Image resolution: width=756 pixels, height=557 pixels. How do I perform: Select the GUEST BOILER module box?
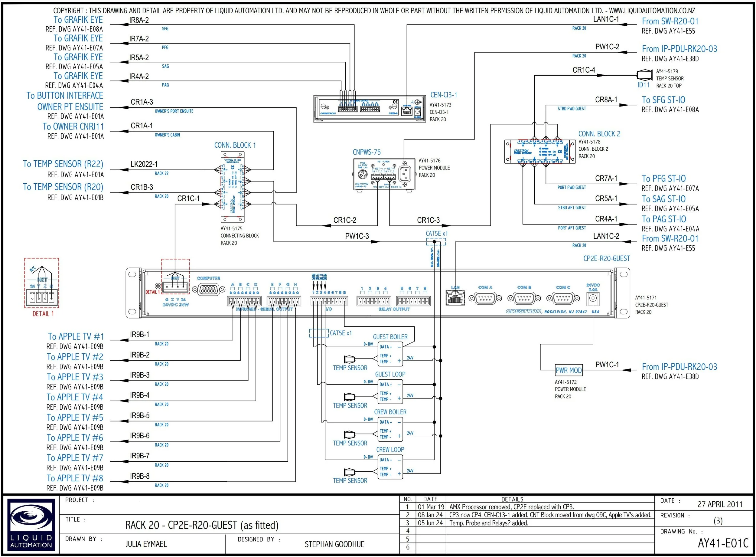coord(390,354)
